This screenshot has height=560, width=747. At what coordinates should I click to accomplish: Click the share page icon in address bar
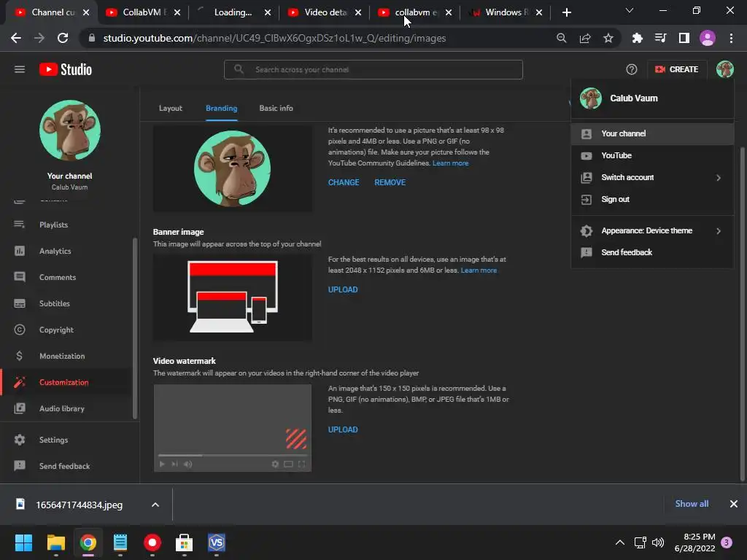point(585,38)
